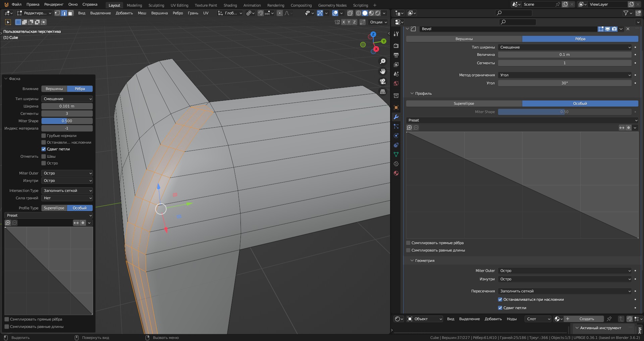Open Intersection Type dropdown in Фаска panel
This screenshot has width=644, height=341.
pyautogui.click(x=67, y=191)
